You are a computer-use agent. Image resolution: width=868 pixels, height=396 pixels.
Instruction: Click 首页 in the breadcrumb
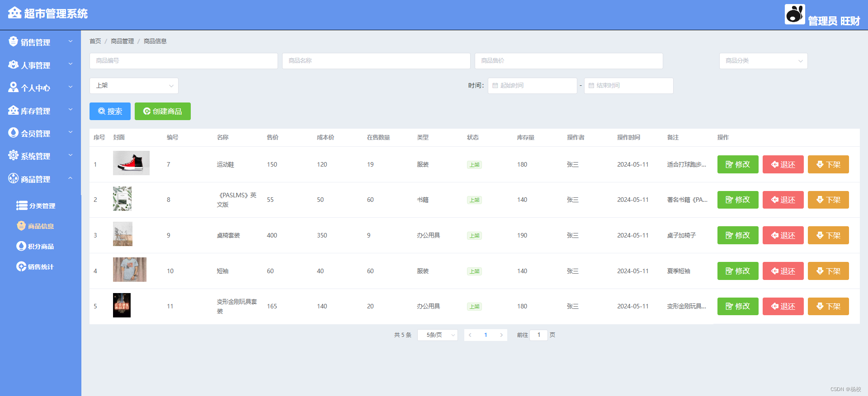(x=95, y=41)
